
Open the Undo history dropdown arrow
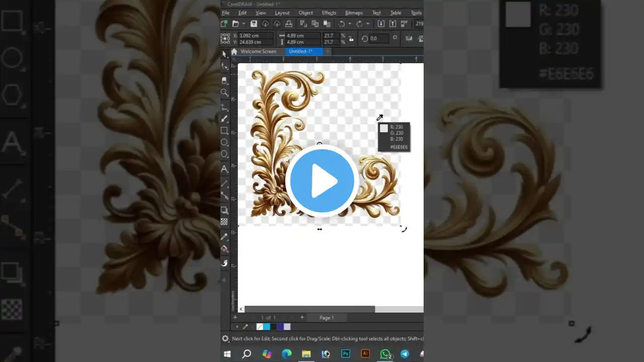[x=349, y=24]
